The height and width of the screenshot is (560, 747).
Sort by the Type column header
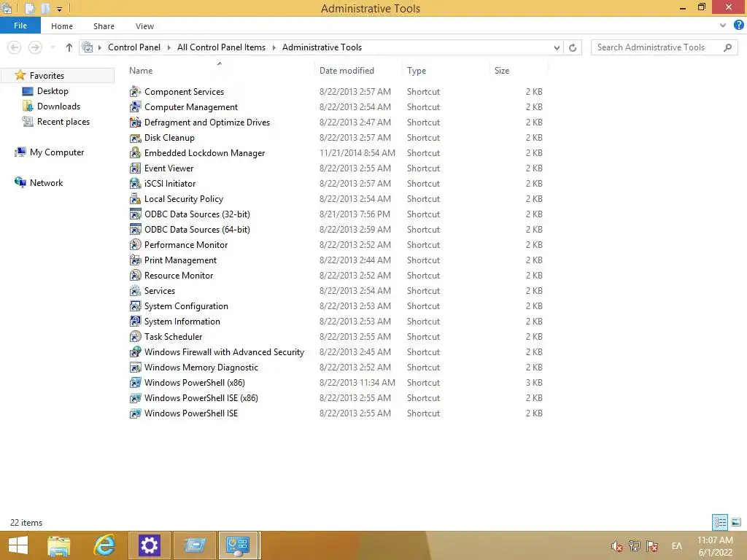click(417, 71)
